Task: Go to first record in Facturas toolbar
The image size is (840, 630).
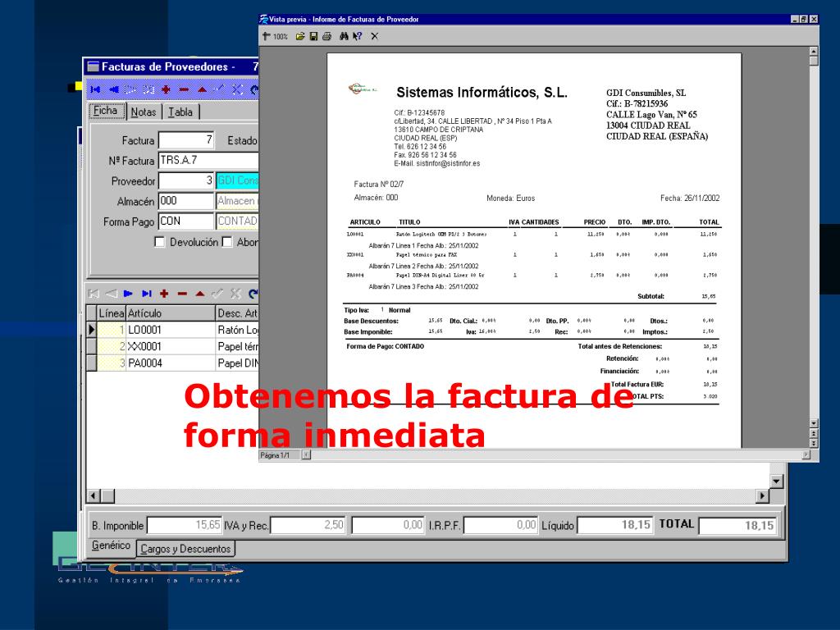Action: [96, 89]
